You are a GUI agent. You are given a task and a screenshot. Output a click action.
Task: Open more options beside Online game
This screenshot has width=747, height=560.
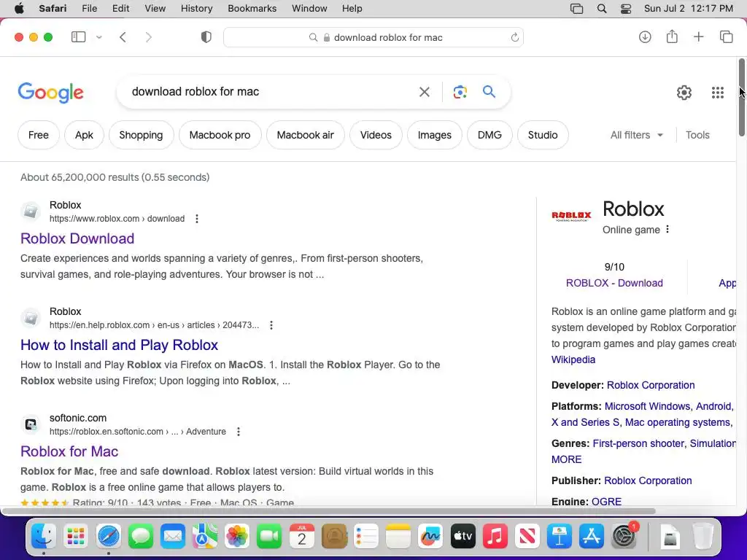(667, 229)
